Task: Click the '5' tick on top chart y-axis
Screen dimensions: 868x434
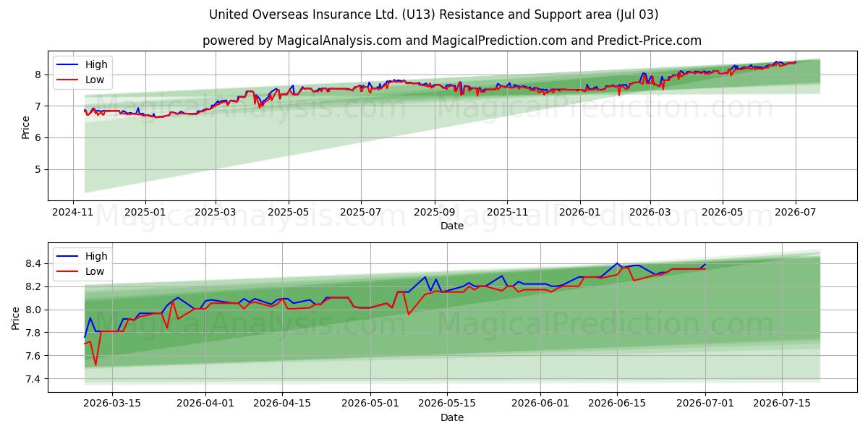Action: pyautogui.click(x=39, y=169)
